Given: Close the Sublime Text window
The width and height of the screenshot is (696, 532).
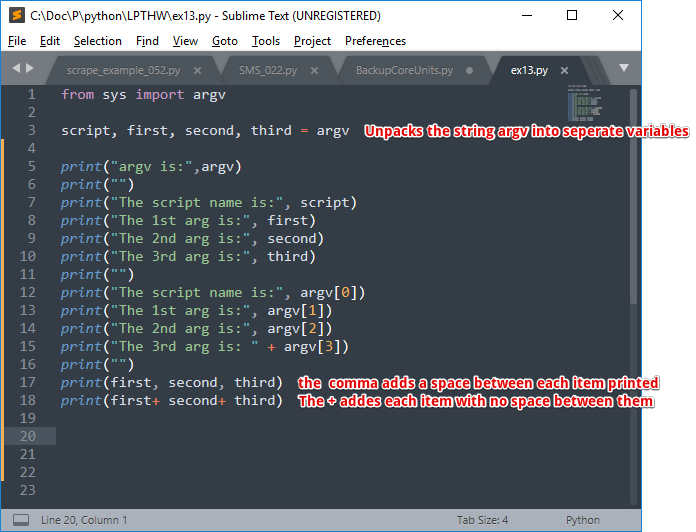Looking at the screenshot, I should [x=618, y=16].
